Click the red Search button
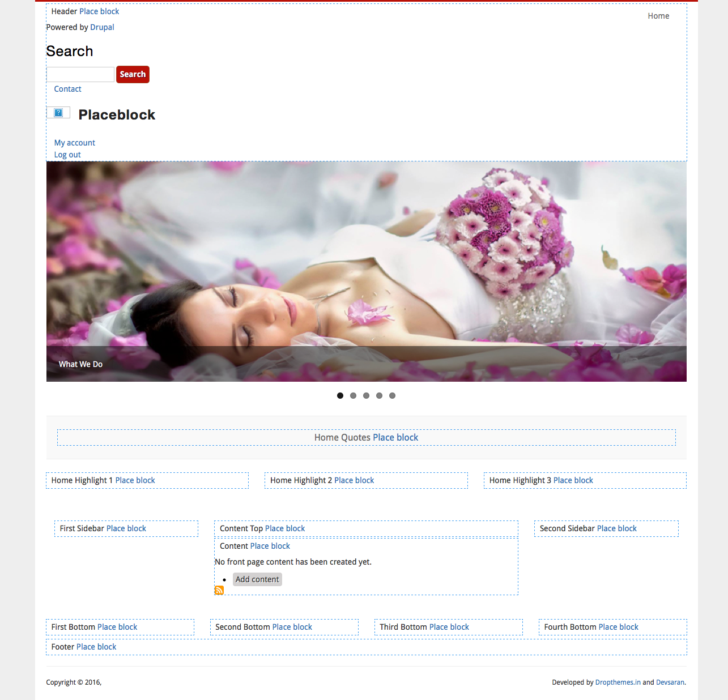 tap(133, 74)
